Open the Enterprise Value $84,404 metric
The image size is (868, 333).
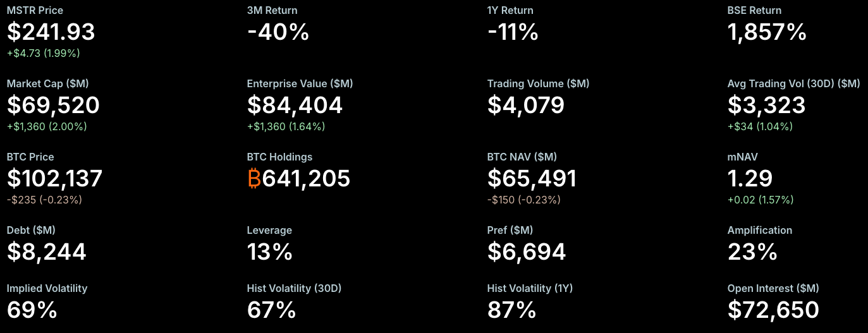click(x=295, y=105)
